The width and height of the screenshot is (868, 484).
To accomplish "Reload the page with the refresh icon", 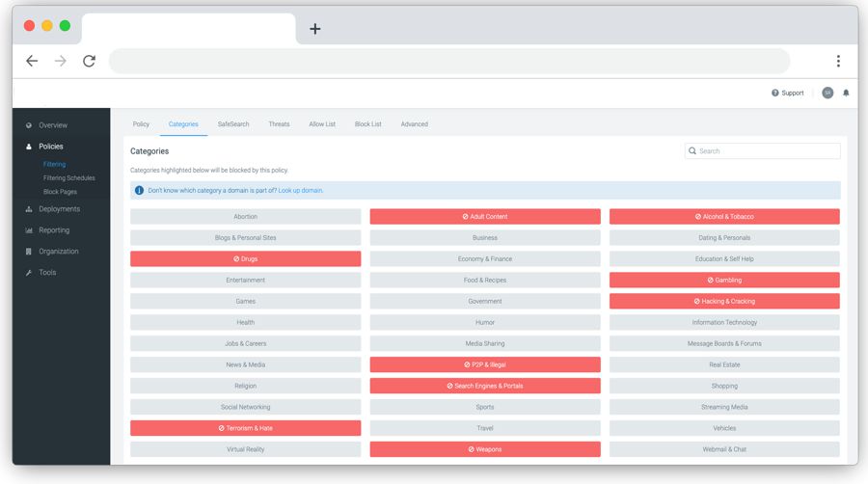I will click(89, 61).
